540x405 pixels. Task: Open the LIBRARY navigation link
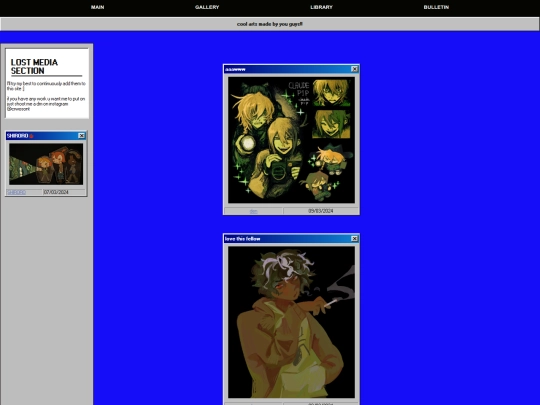pos(321,7)
